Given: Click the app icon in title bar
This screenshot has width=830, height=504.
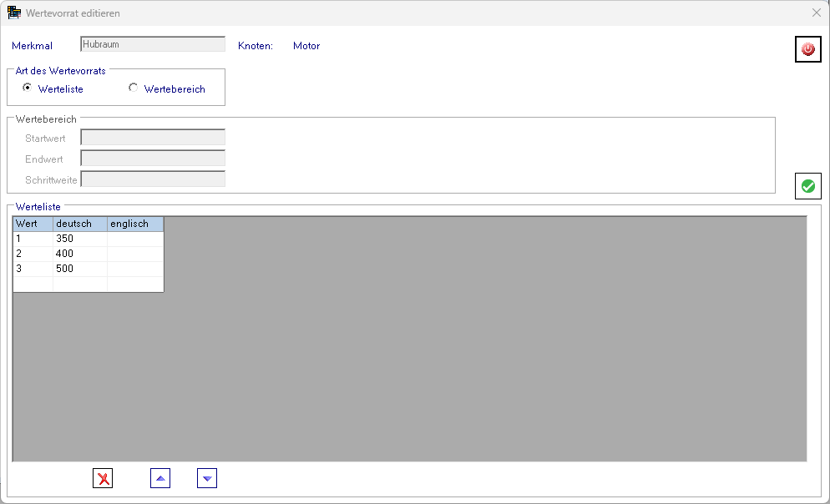Looking at the screenshot, I should (x=14, y=13).
